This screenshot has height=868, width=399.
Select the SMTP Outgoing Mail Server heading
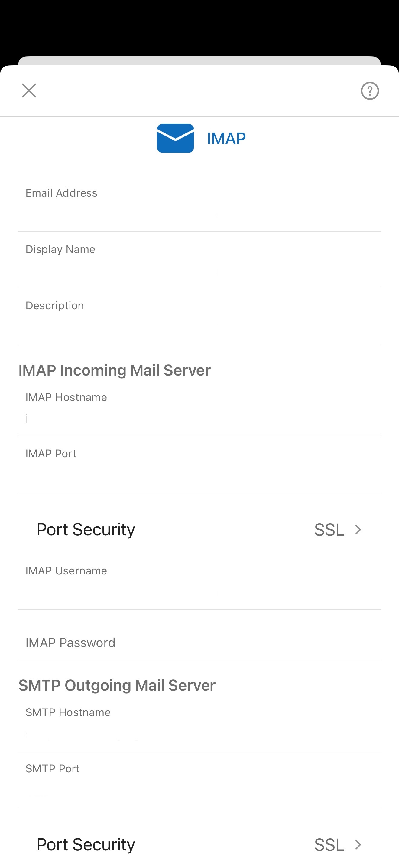(x=117, y=686)
